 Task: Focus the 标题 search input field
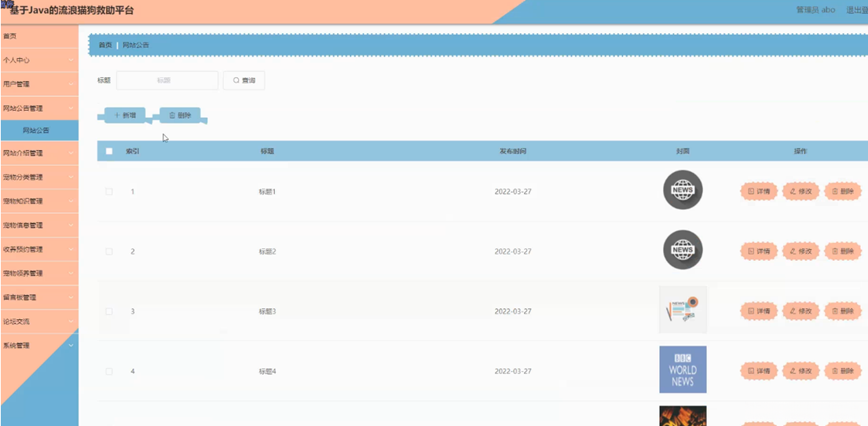[x=167, y=80]
